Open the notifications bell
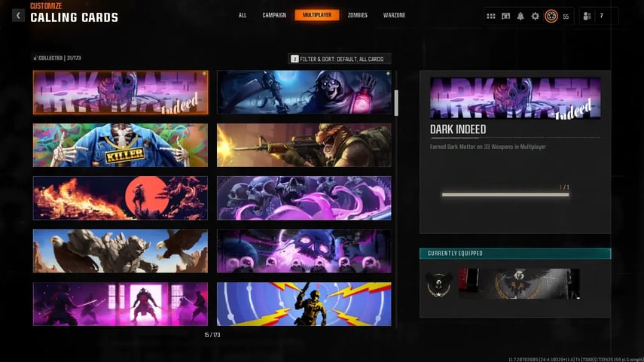 520,16
